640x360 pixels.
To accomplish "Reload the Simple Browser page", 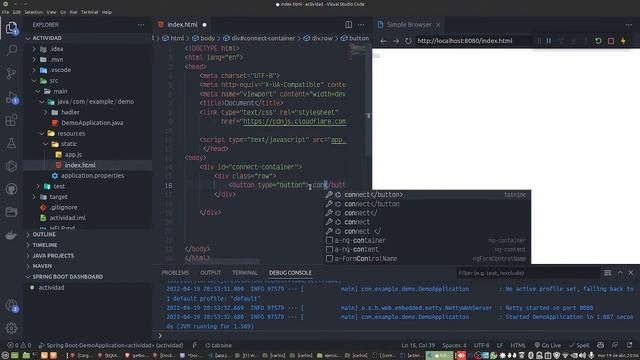I will [x=408, y=41].
